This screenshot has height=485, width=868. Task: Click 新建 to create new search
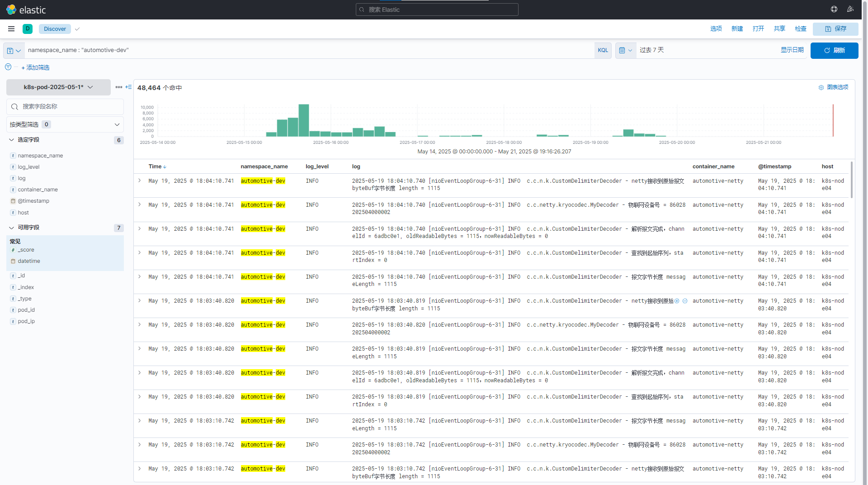point(737,29)
